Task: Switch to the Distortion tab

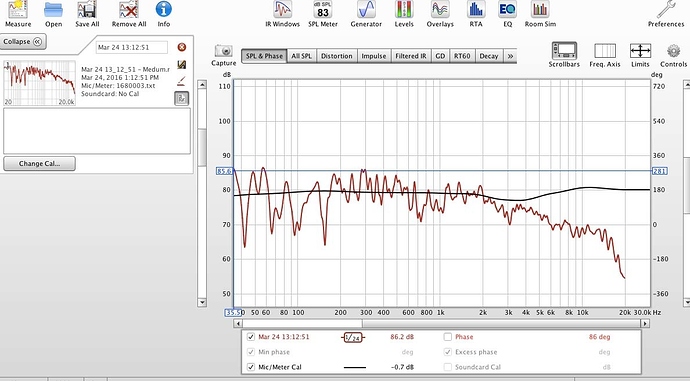Action: (337, 56)
